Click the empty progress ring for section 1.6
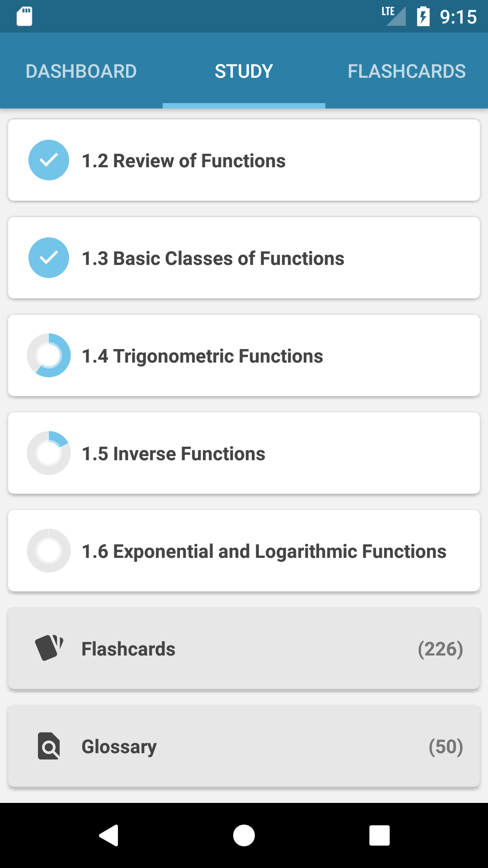The height and width of the screenshot is (868, 488). (x=49, y=551)
